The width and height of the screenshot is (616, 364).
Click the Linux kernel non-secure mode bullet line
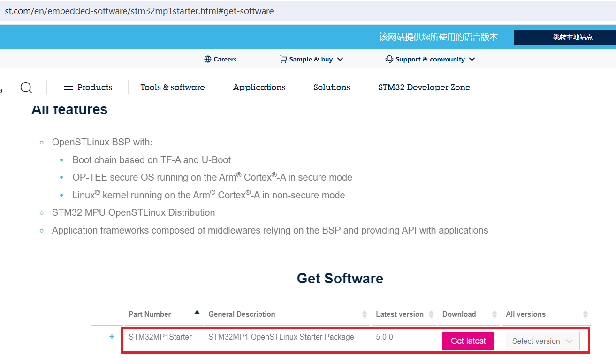pos(209,195)
